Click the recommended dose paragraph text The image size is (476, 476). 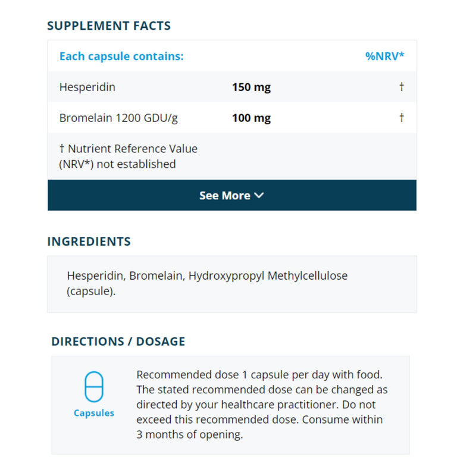point(262,405)
